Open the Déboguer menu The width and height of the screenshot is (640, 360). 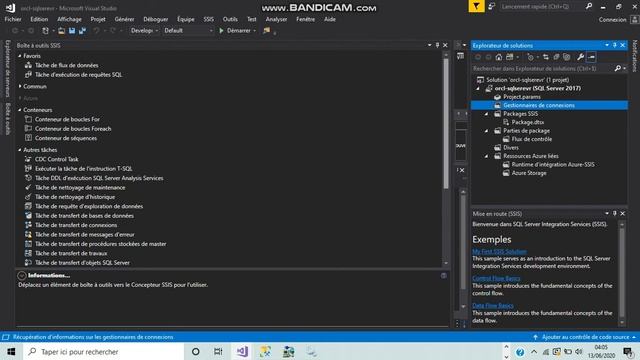(156, 19)
